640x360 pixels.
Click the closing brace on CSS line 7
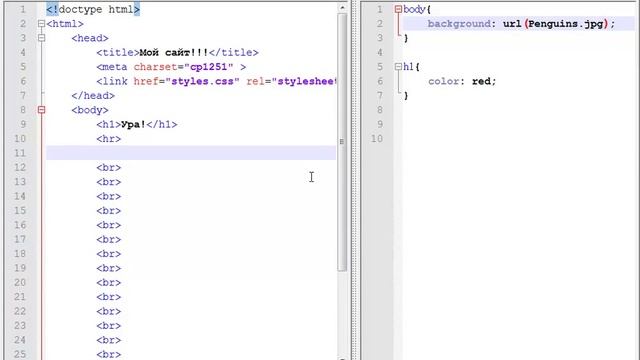[406, 96]
